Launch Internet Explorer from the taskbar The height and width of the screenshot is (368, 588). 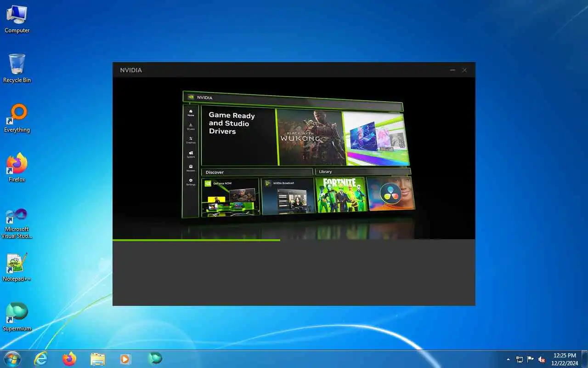pos(41,358)
